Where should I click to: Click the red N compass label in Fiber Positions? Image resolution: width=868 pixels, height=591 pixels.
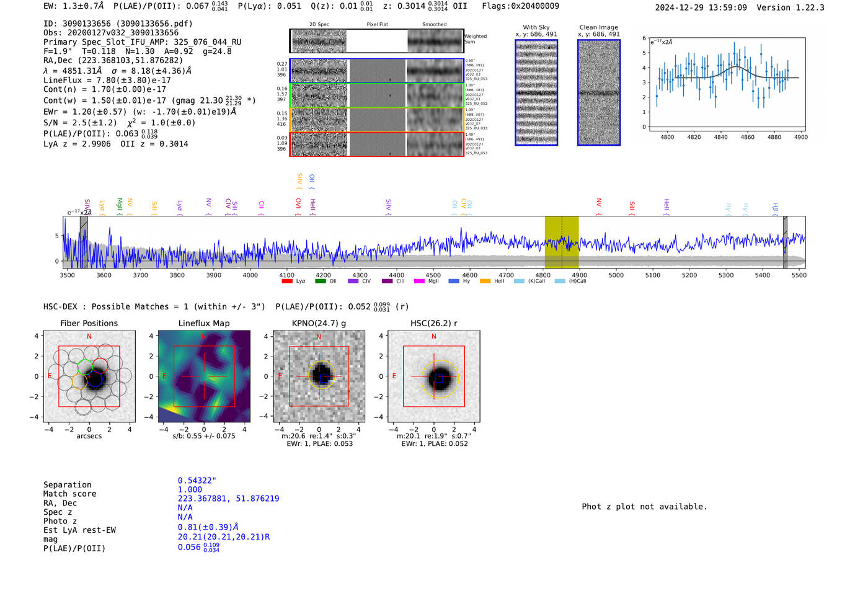(89, 337)
